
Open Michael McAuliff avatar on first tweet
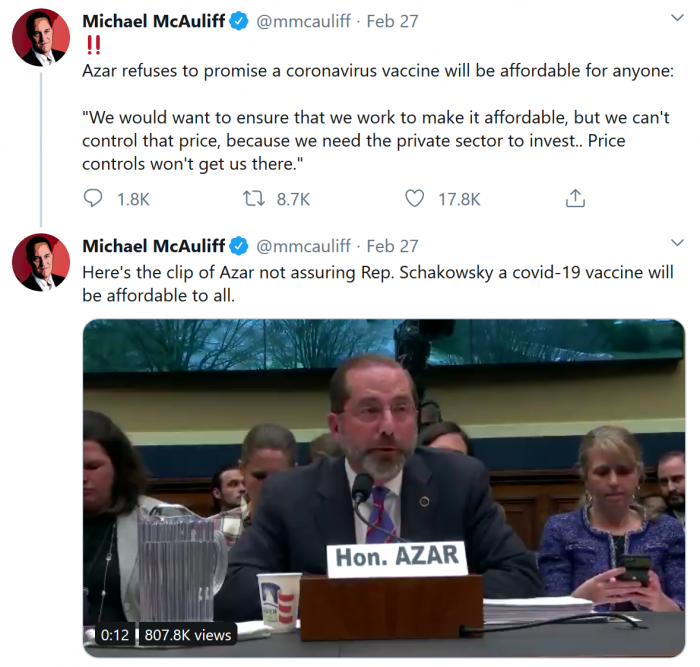[41, 38]
